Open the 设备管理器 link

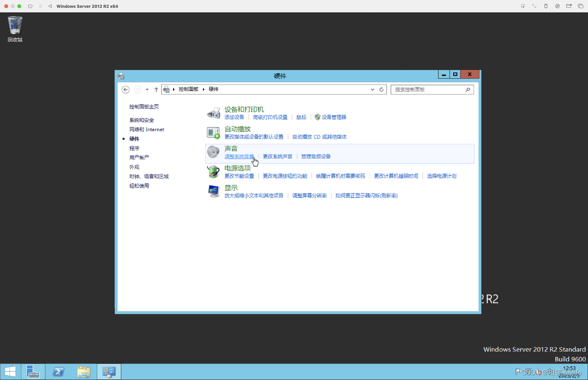(x=334, y=117)
